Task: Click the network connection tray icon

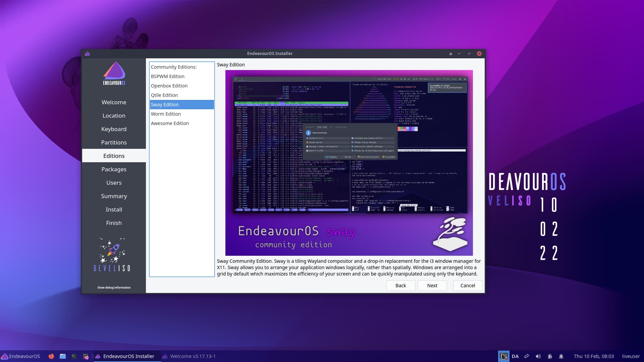Action: (x=527, y=356)
